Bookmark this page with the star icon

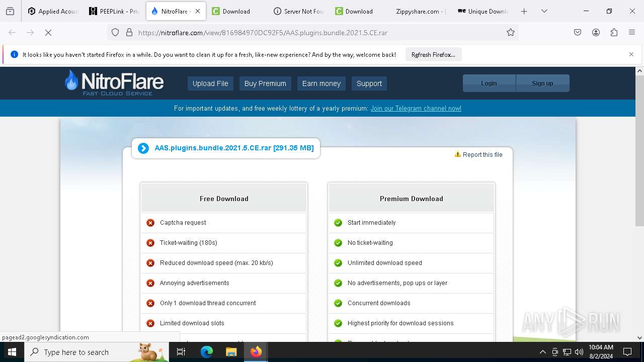point(511,32)
